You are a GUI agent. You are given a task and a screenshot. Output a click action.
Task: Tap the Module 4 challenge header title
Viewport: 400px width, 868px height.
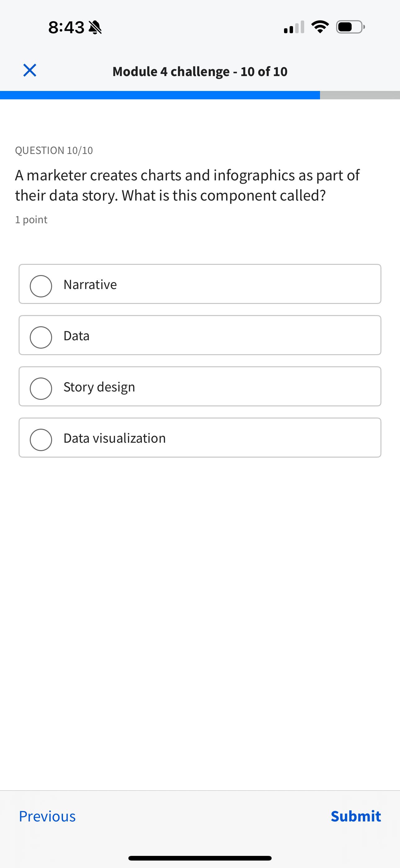[x=200, y=71]
